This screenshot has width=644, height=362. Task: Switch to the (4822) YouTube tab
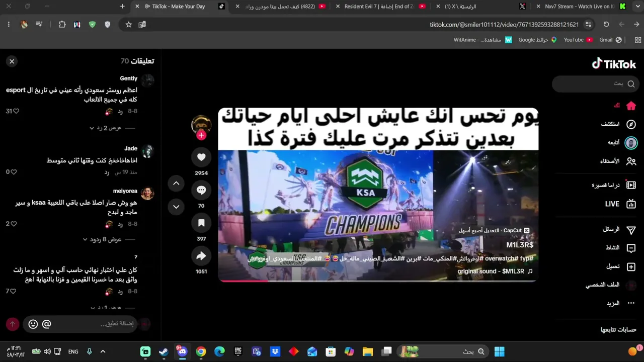280,7
